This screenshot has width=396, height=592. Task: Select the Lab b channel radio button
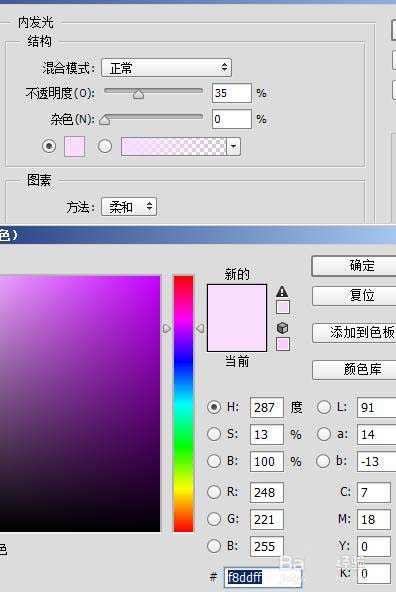tap(323, 461)
